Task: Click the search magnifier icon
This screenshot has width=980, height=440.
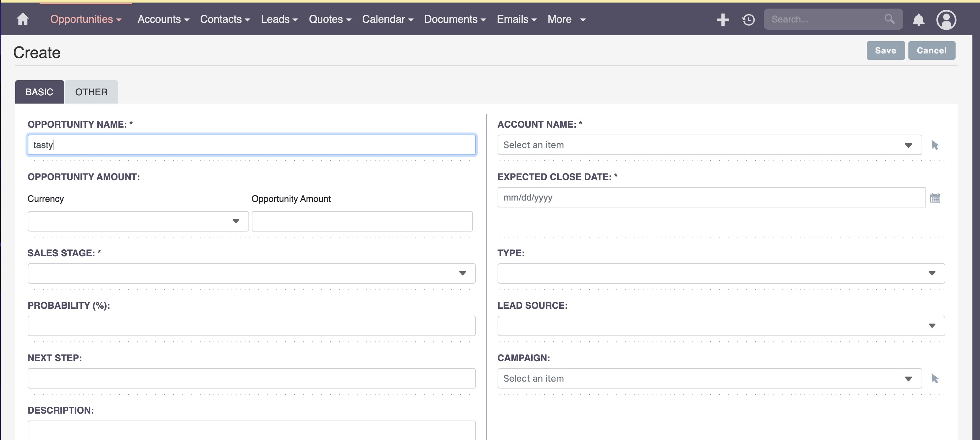Action: click(889, 18)
